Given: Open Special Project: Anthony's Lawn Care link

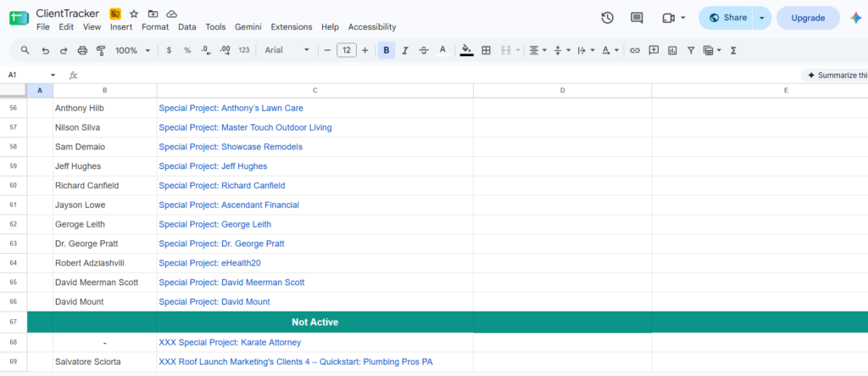Looking at the screenshot, I should pos(231,108).
